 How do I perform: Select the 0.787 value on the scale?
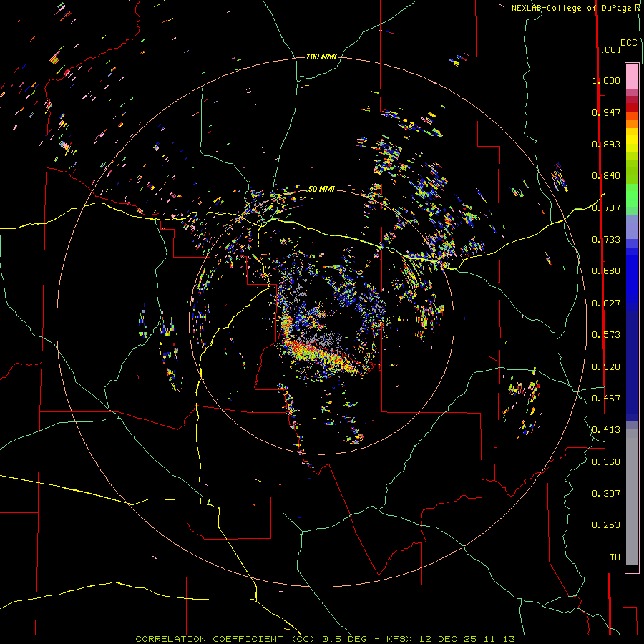point(606,208)
